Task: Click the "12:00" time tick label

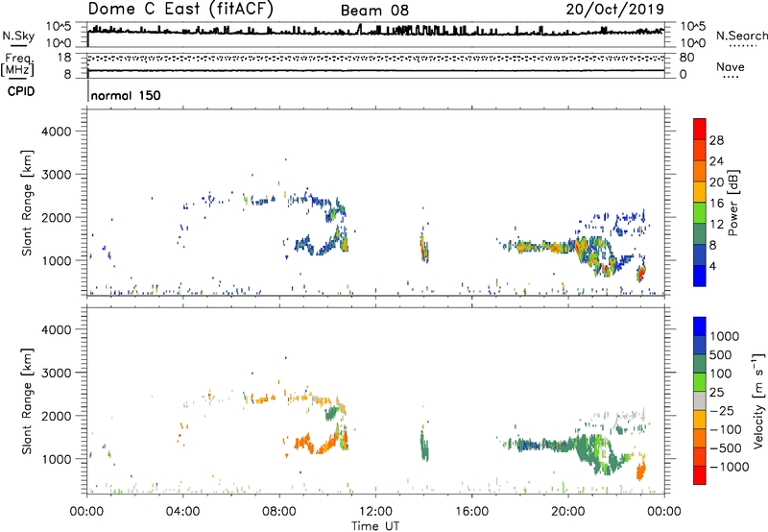Action: pos(375,512)
